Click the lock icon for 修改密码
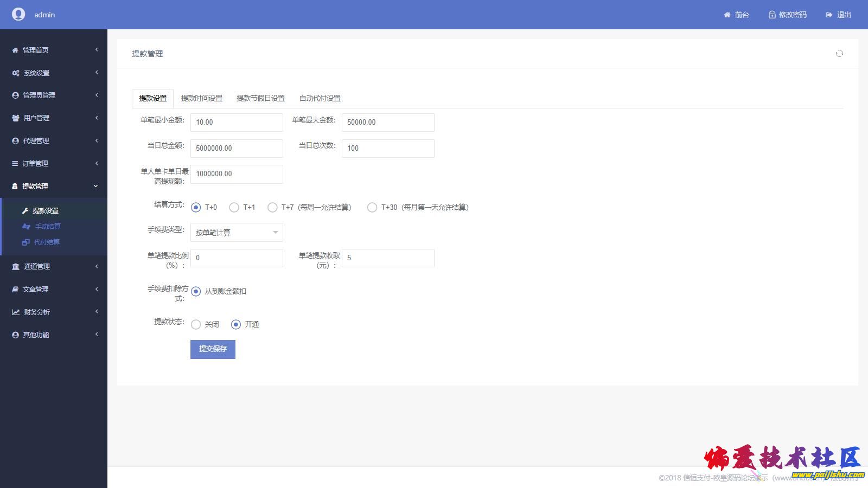868x488 pixels. tap(771, 15)
